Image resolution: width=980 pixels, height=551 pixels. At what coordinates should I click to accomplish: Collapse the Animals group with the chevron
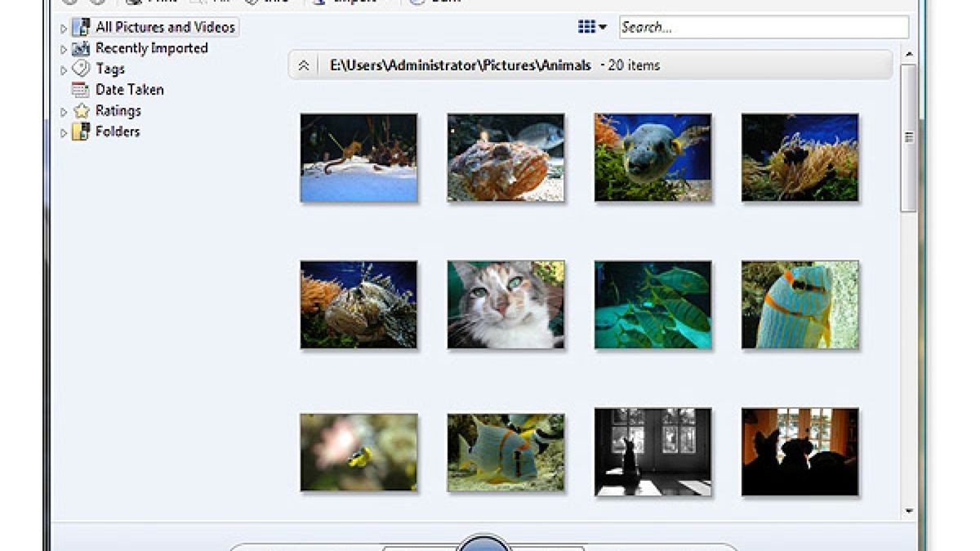coord(304,65)
